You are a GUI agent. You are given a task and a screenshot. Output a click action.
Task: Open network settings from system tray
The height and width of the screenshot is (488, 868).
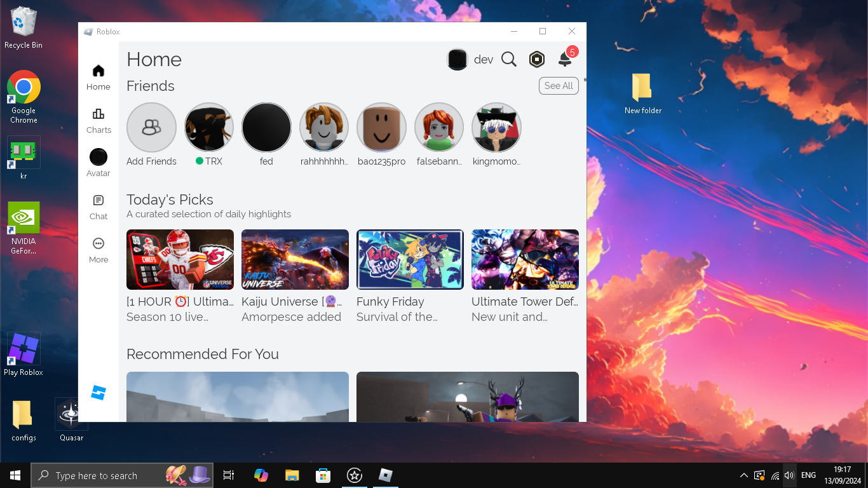[x=775, y=475]
